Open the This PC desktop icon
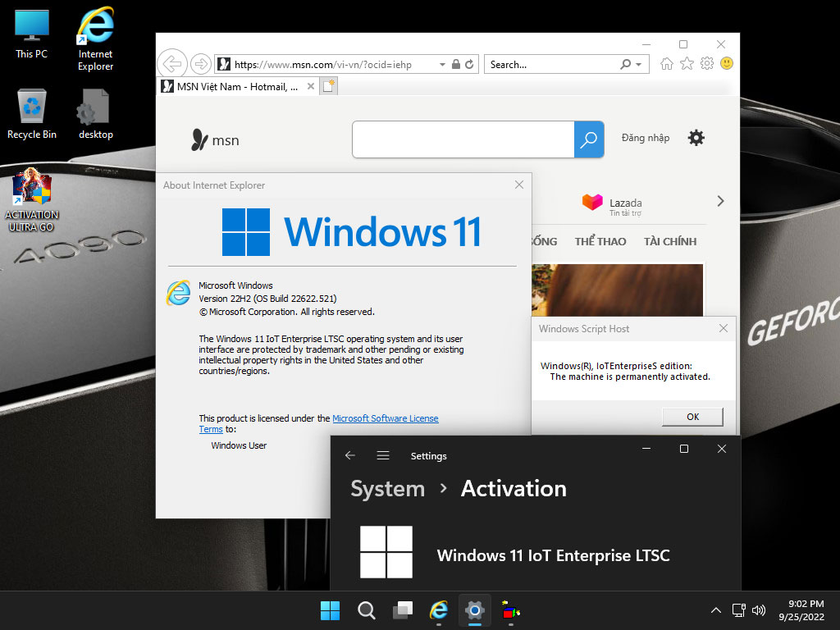Screen dimensions: 840x630 point(32,34)
